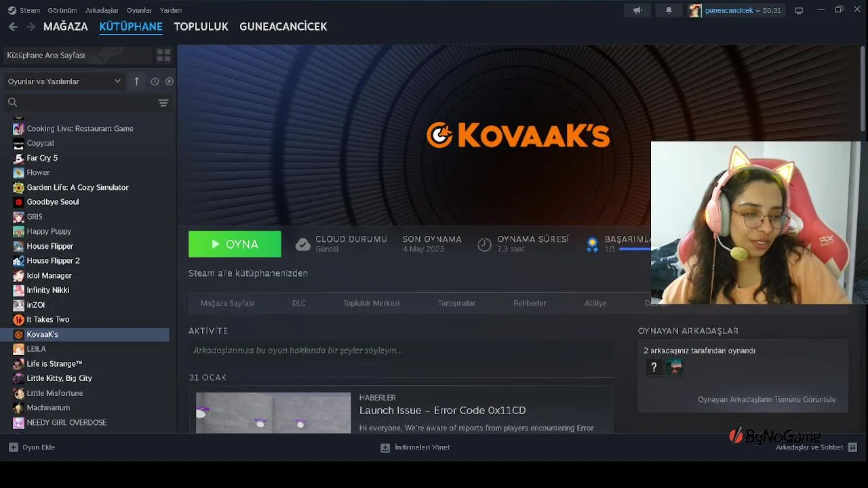Click the GRIS game icon
868x488 pixels.
pos(18,217)
